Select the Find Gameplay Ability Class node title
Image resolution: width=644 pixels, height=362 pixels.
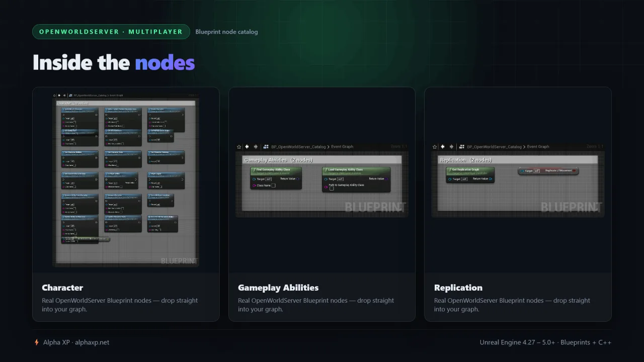(x=273, y=169)
